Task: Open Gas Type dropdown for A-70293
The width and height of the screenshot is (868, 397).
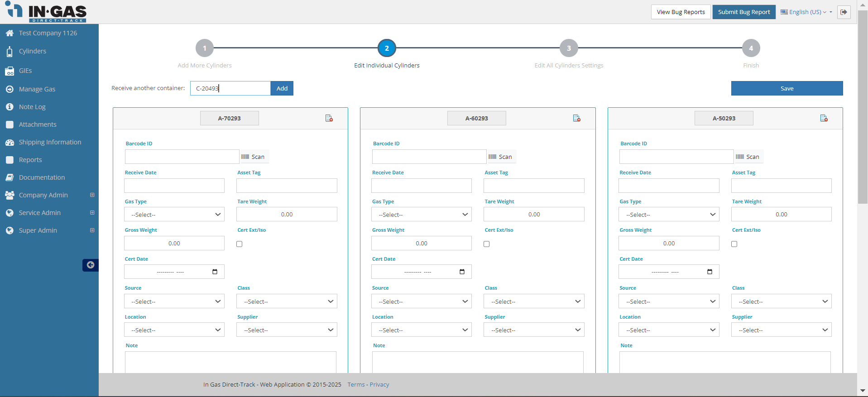Action: [174, 215]
